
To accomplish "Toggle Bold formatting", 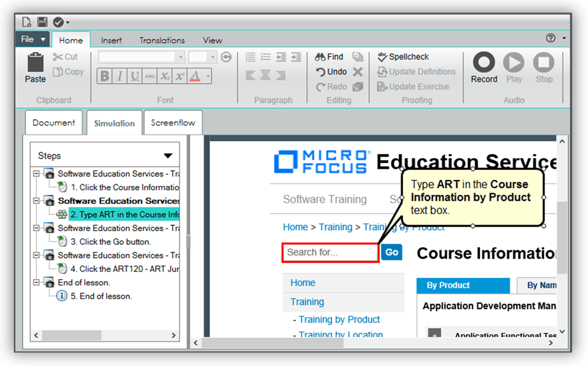I will tap(105, 76).
